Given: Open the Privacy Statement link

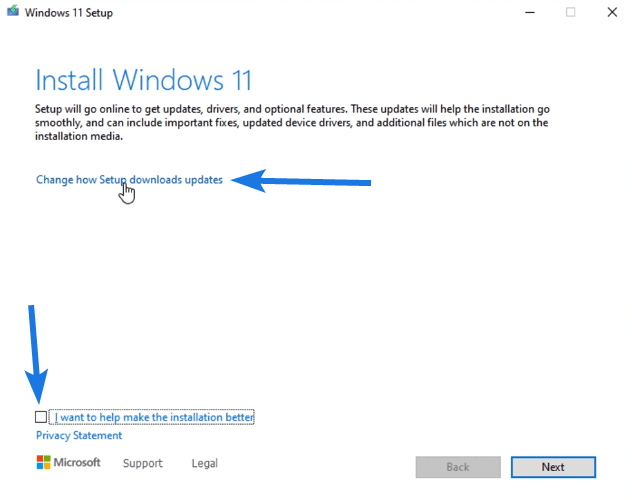Looking at the screenshot, I should 79,435.
